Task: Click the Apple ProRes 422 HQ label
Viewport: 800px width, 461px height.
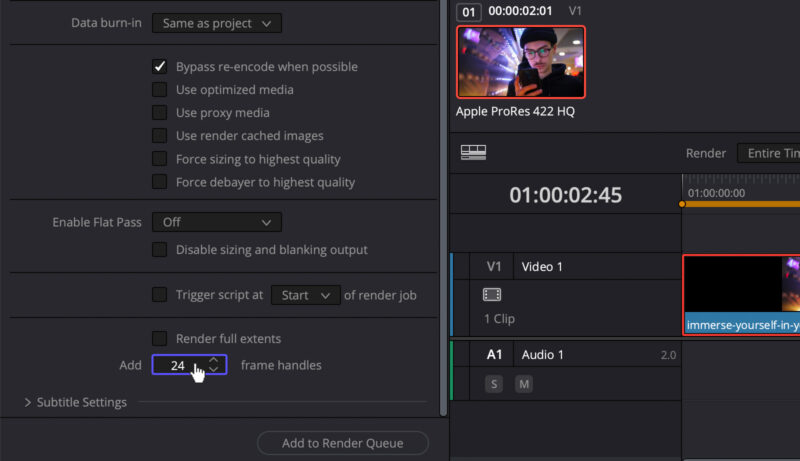Action: click(x=515, y=111)
